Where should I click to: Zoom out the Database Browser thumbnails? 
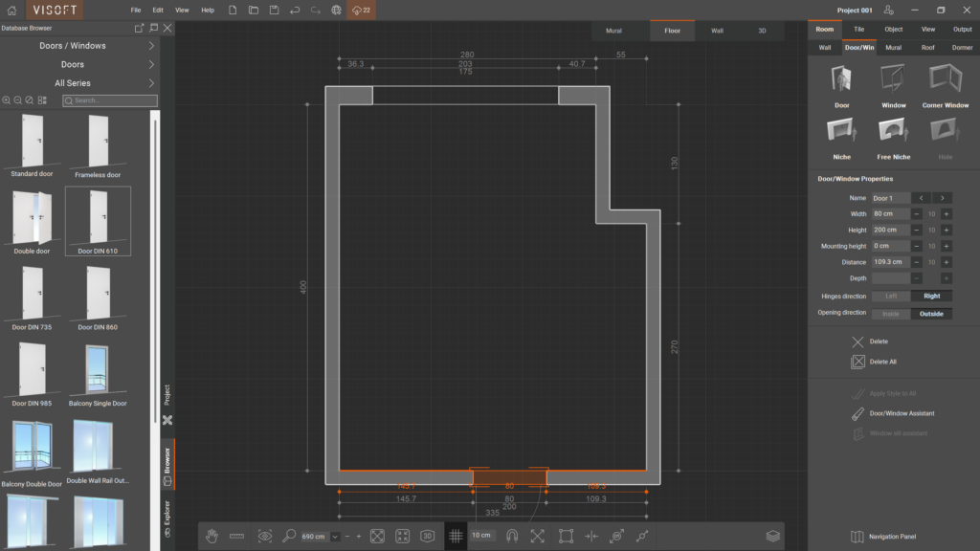pos(18,99)
